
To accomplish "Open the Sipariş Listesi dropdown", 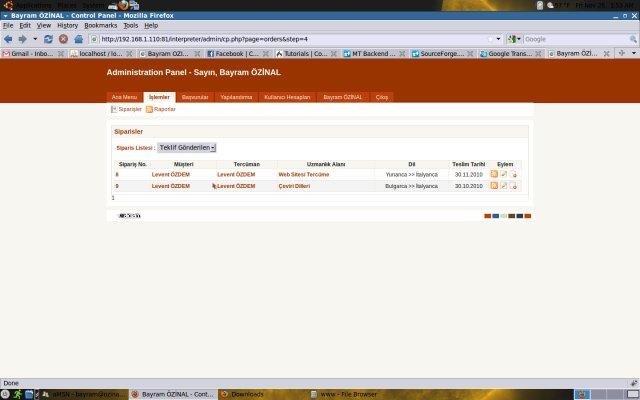I will coord(187,148).
